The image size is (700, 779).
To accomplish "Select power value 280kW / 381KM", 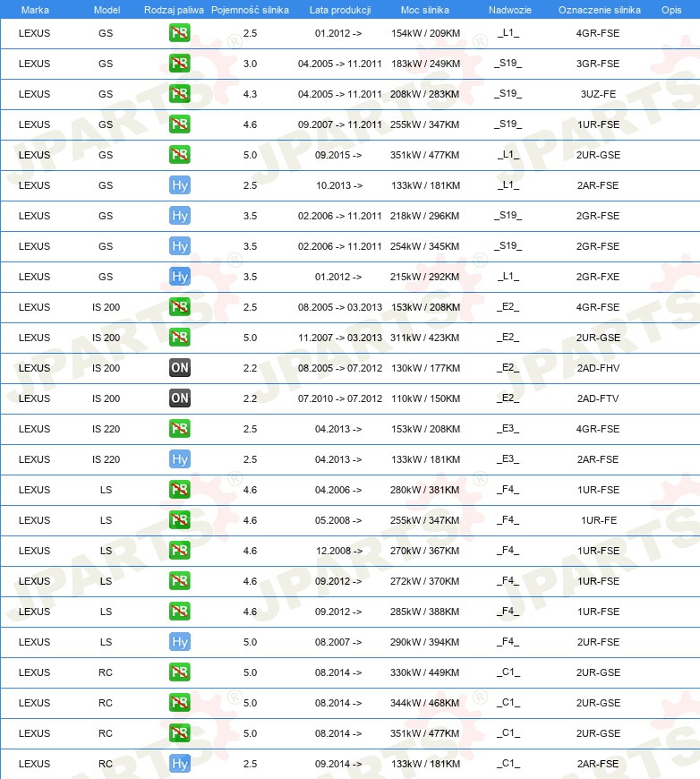I will pos(425,490).
